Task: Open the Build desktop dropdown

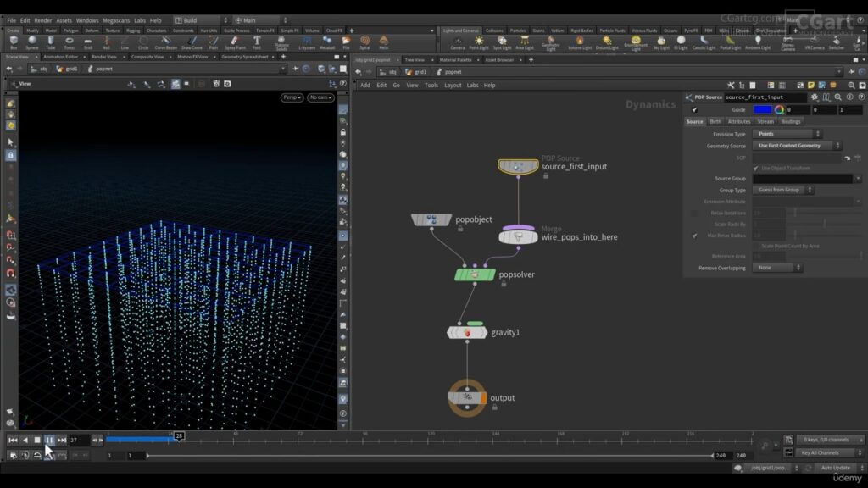Action: (x=201, y=20)
